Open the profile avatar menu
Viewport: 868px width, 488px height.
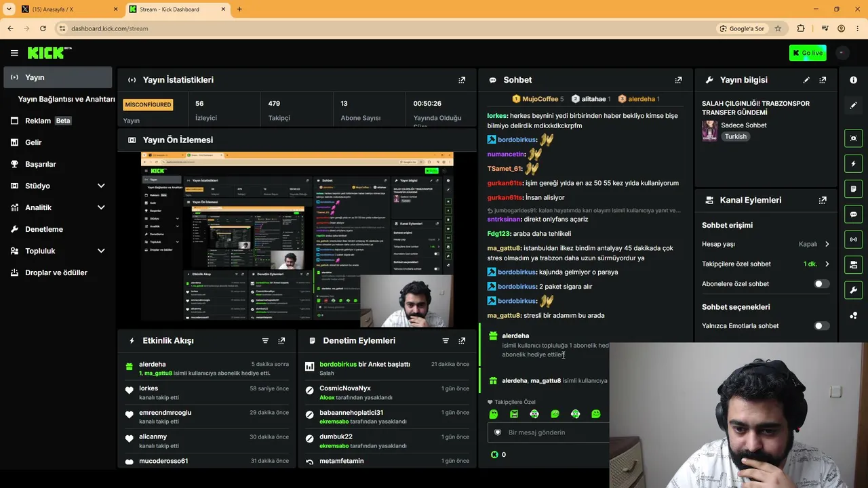coord(842,53)
